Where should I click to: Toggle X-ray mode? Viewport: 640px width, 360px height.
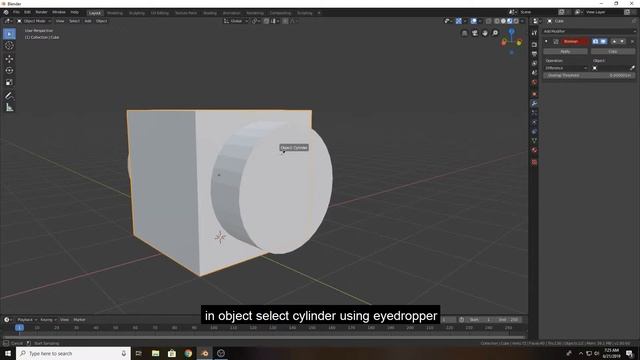point(489,21)
